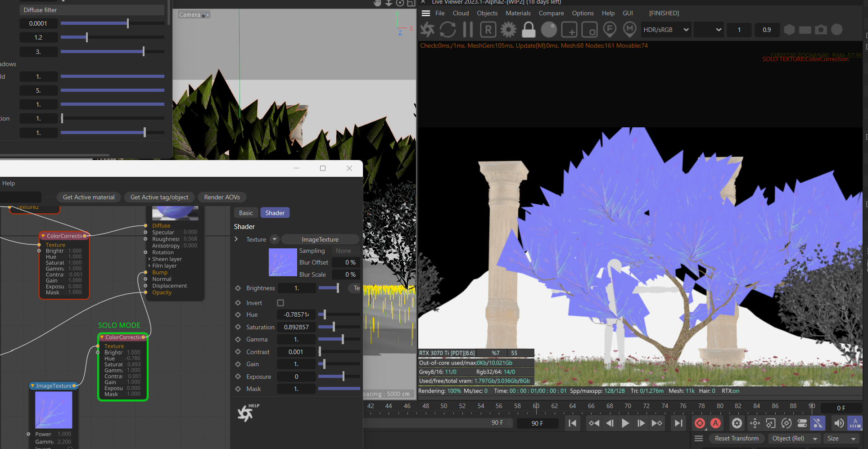Click the camera icon in Live Viewer toolbar
The height and width of the screenshot is (449, 868).
(x=821, y=30)
